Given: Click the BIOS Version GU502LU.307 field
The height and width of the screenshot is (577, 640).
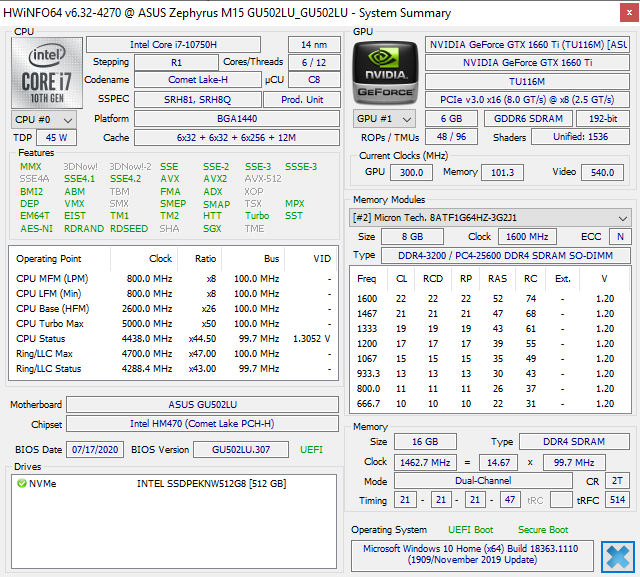Looking at the screenshot, I should tap(241, 449).
